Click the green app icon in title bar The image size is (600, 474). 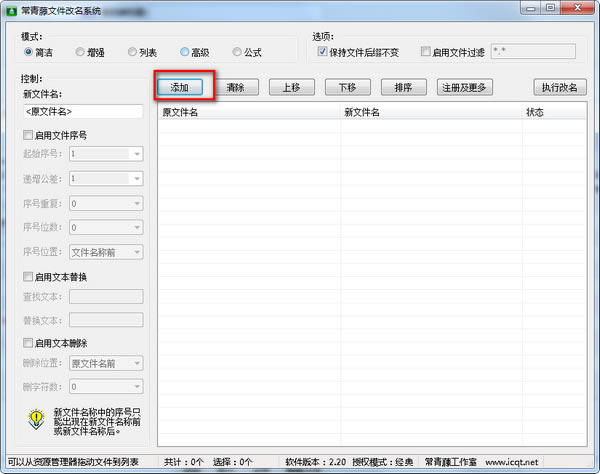(x=11, y=11)
